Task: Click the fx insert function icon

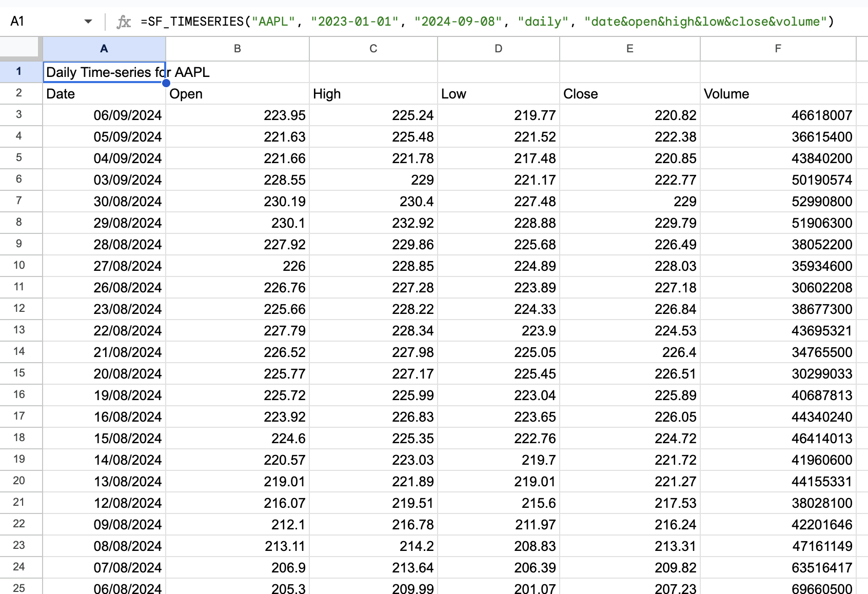Action: tap(123, 21)
